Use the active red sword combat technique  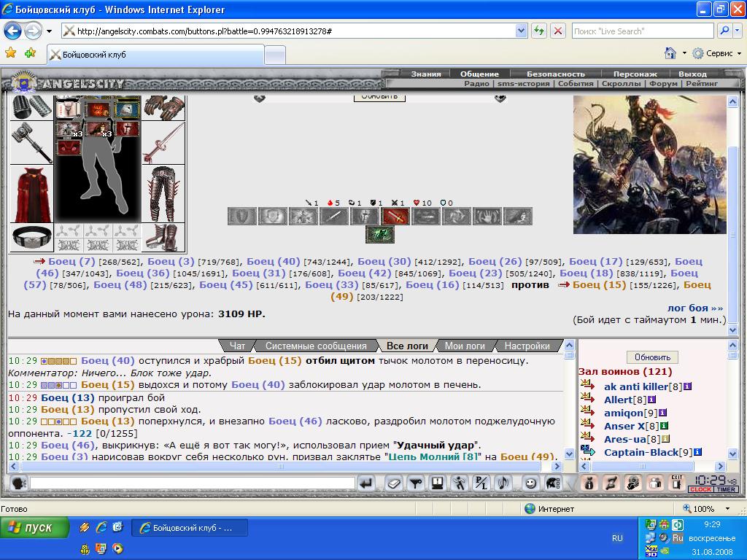point(395,216)
